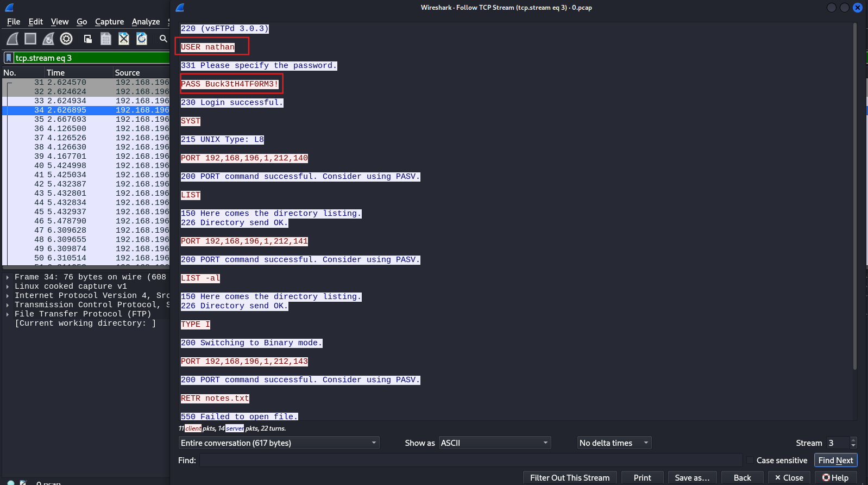
Task: Close the Follow TCP Stream dialog
Action: coord(789,478)
